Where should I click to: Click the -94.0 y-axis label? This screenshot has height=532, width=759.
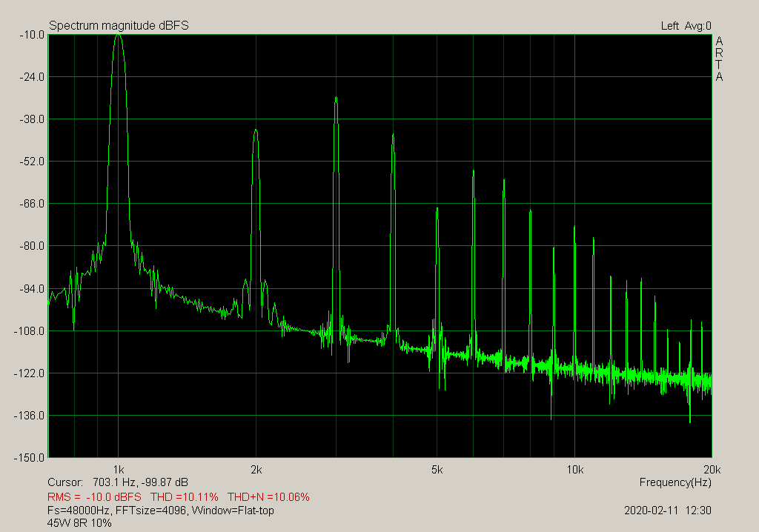click(32, 289)
